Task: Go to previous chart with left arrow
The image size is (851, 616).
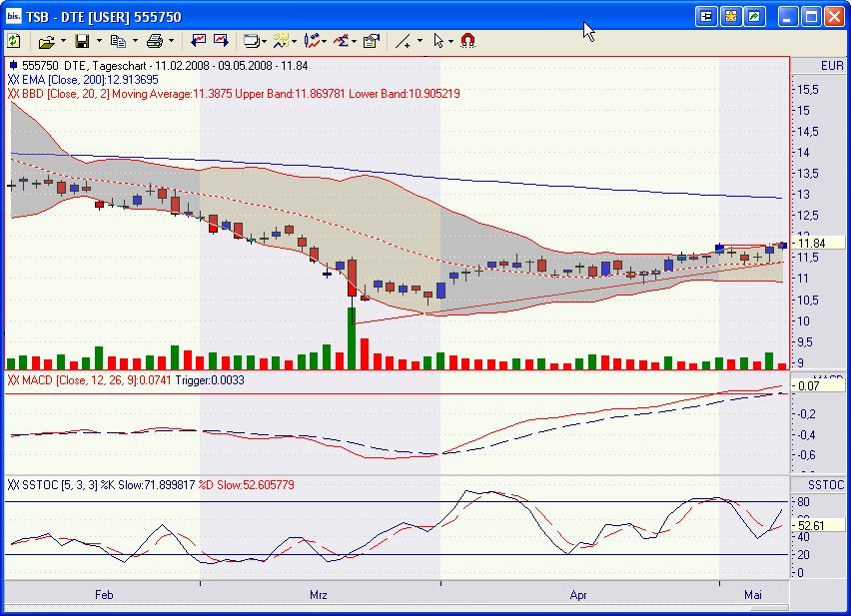Action: pyautogui.click(x=198, y=41)
